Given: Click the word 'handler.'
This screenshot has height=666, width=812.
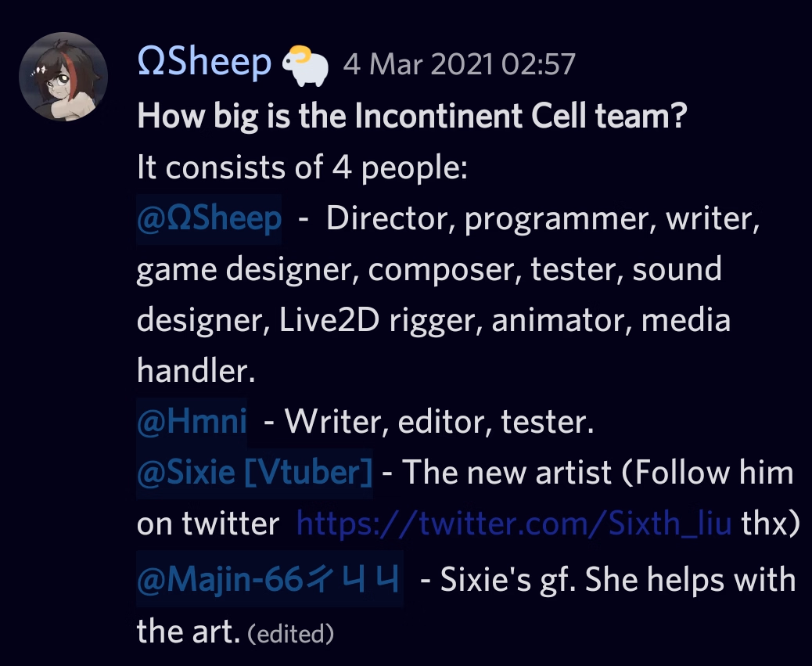Looking at the screenshot, I should point(196,372).
